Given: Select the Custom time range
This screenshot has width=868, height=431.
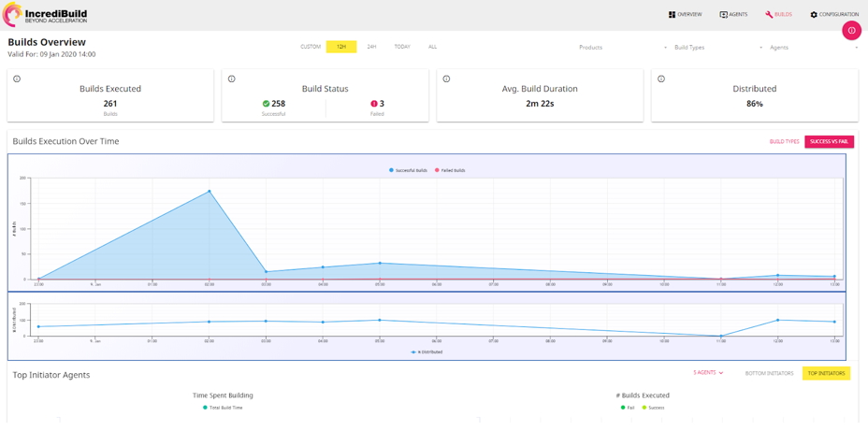Looking at the screenshot, I should click(x=311, y=47).
